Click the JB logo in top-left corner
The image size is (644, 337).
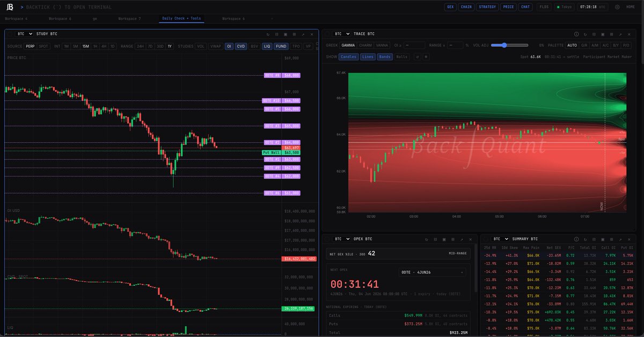click(10, 7)
